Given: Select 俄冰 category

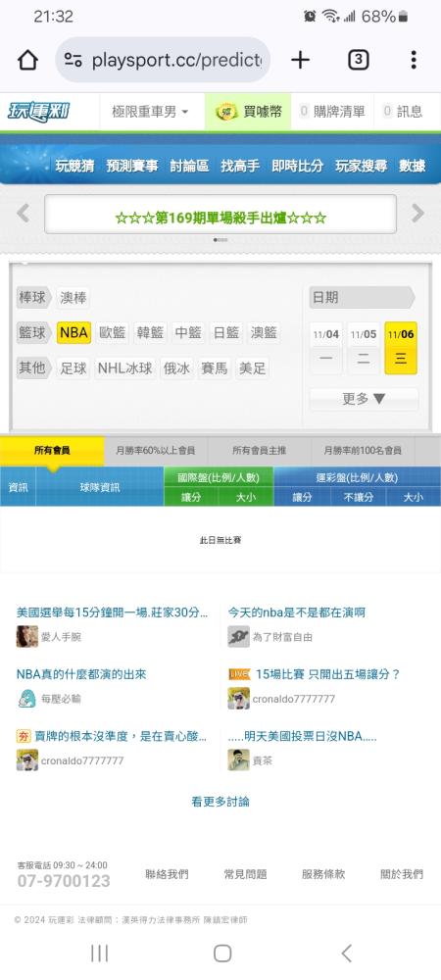Looking at the screenshot, I should click(176, 368).
